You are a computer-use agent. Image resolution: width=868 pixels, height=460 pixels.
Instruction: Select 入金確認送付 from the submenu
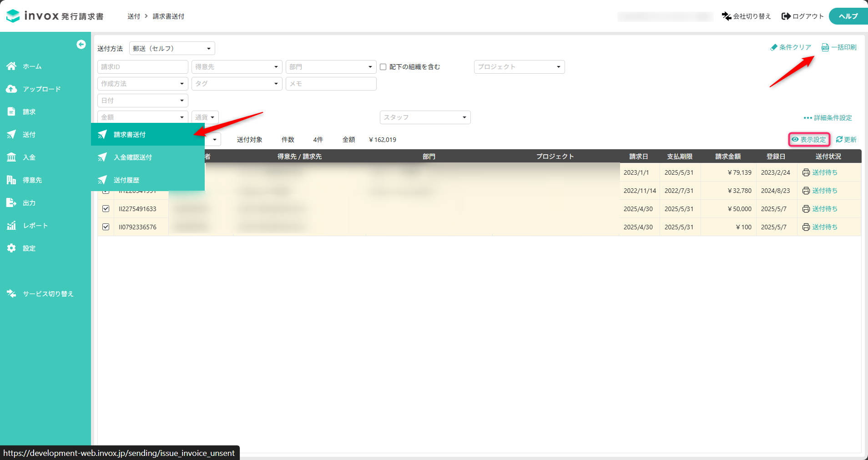tap(133, 157)
